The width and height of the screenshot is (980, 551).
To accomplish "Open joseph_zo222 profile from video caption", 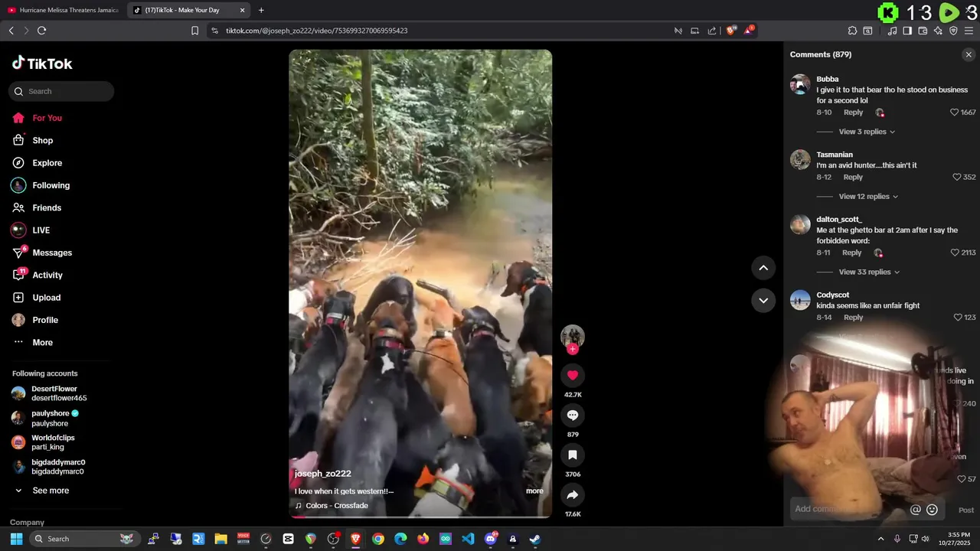I will pyautogui.click(x=322, y=474).
